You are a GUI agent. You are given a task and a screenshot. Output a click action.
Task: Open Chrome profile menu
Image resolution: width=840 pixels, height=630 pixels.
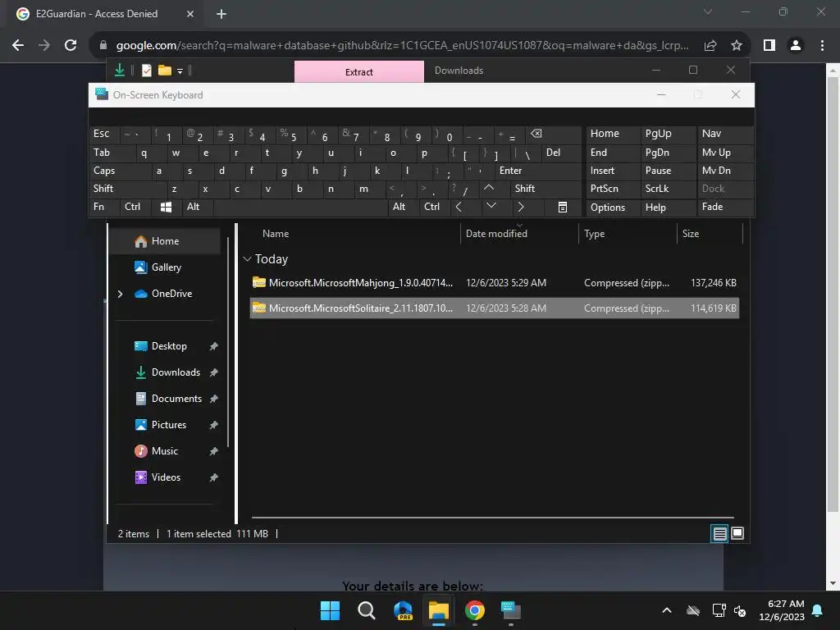click(796, 46)
